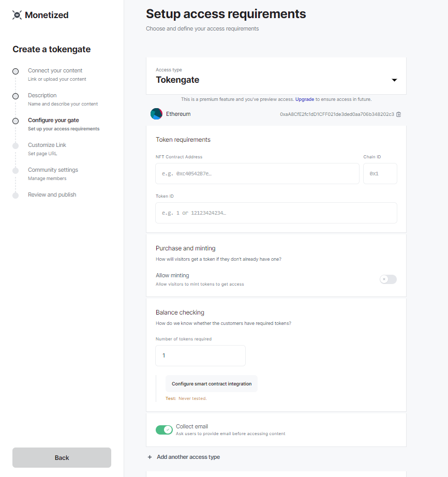Click the 'Purchase and minting' heading
448x477 pixels.
coord(186,248)
